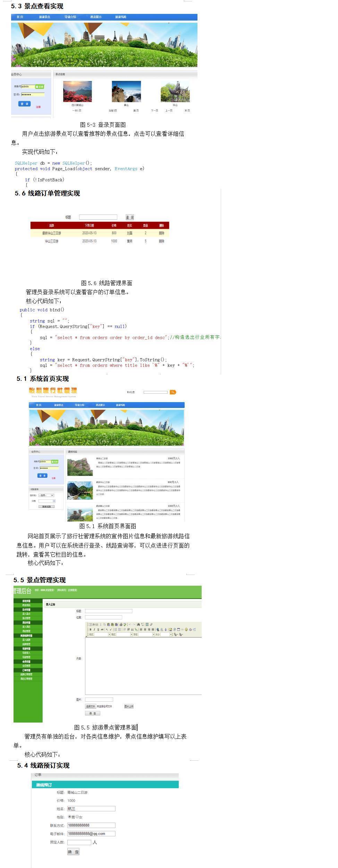
Task: Select the 女 radio button
Action: [77, 817]
